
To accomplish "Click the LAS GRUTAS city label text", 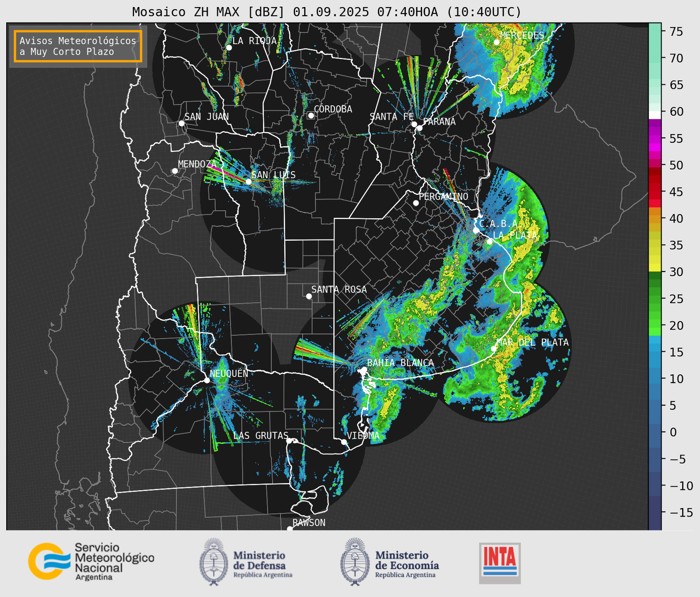I will [261, 436].
